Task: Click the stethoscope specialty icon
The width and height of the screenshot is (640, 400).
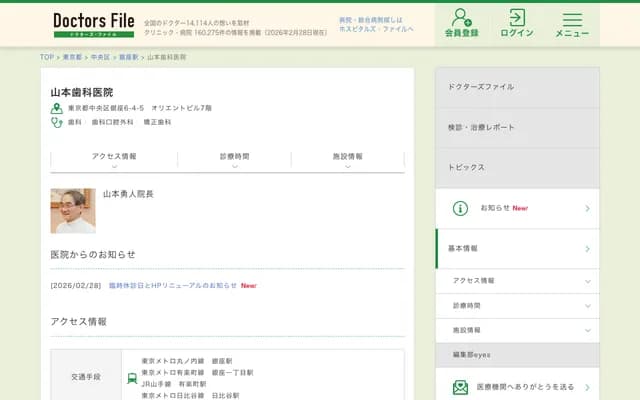Action: (57, 122)
